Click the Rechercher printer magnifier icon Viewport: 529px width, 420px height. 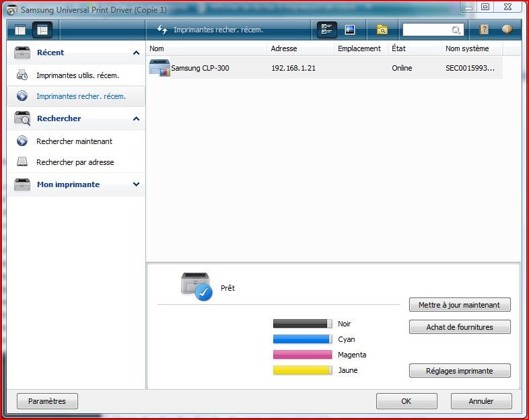coord(22,118)
